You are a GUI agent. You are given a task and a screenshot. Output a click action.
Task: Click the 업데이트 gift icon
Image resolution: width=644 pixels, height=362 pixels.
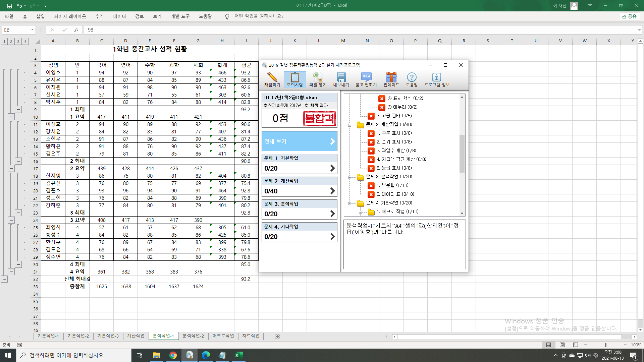coord(391,79)
